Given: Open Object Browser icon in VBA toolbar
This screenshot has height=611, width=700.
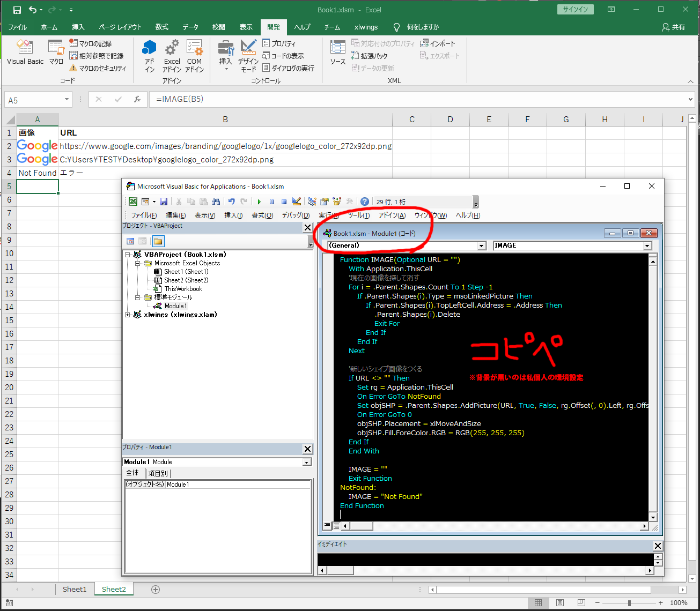Looking at the screenshot, I should (x=337, y=202).
